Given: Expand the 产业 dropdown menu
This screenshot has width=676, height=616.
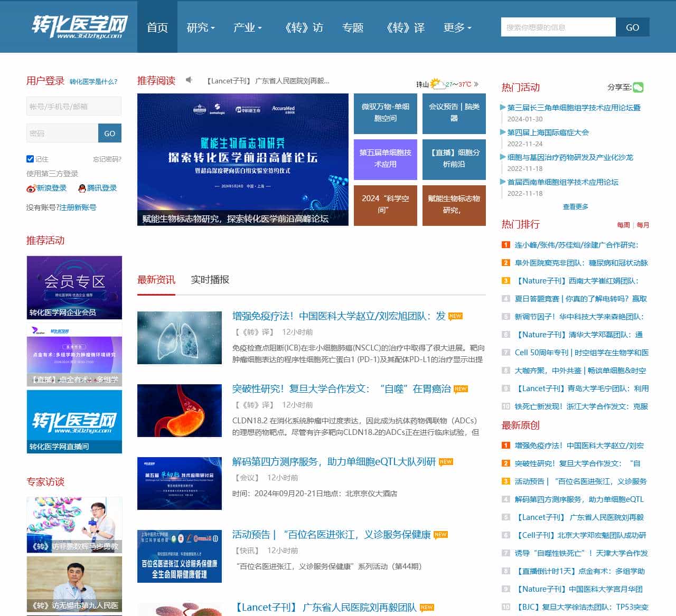Looking at the screenshot, I should click(x=247, y=27).
